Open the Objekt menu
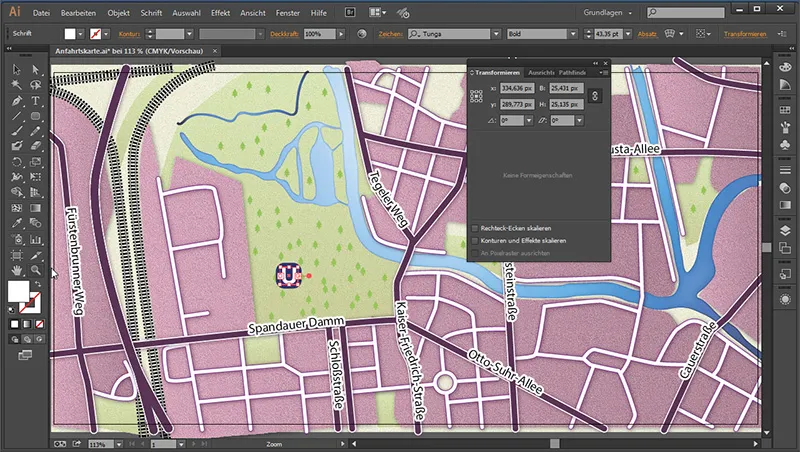This screenshot has width=800, height=452. point(118,13)
